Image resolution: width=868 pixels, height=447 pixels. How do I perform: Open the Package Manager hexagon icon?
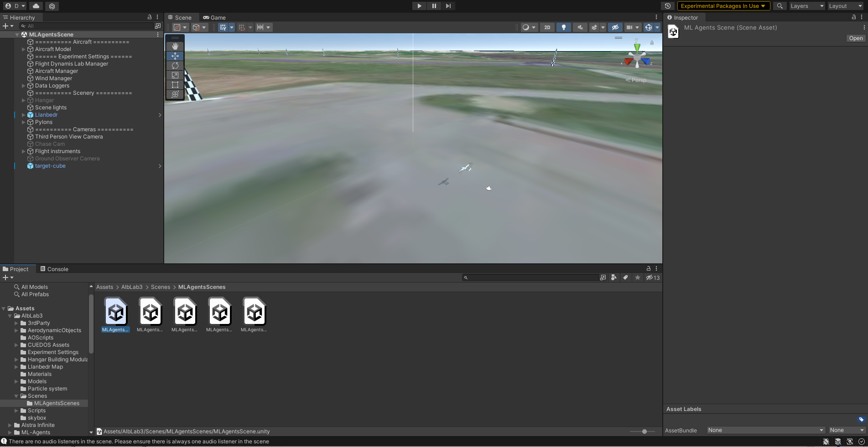[52, 6]
